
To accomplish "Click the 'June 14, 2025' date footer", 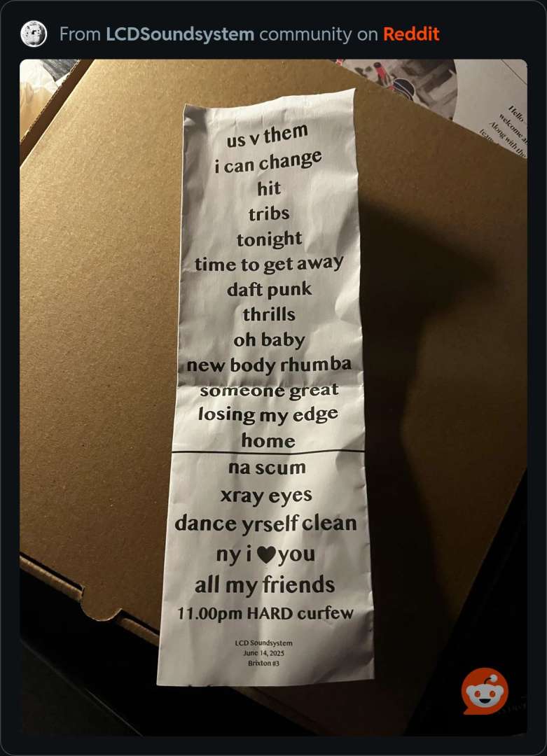I will point(264,653).
